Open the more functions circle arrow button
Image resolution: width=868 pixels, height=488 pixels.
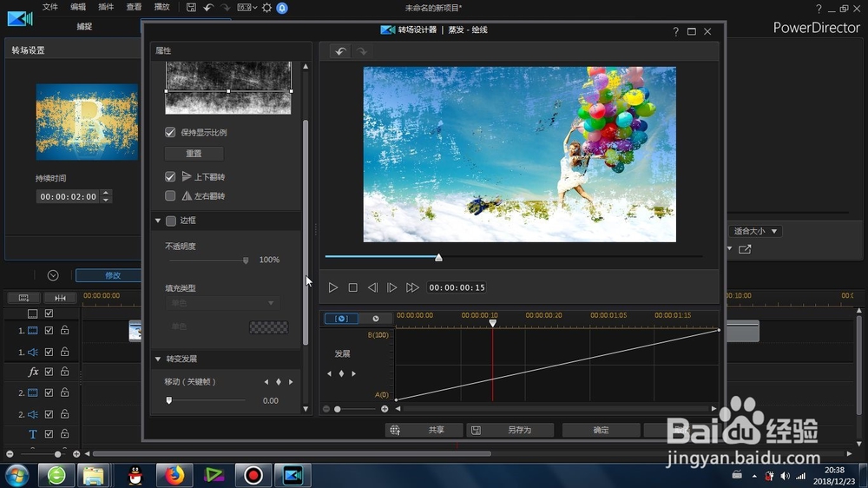53,275
